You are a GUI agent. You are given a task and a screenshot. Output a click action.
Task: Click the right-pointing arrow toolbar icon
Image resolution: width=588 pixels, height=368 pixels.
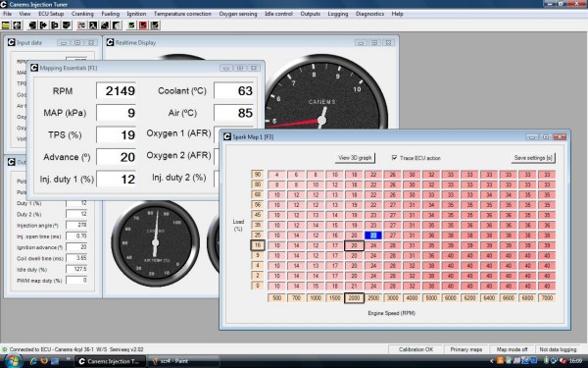tap(43, 26)
